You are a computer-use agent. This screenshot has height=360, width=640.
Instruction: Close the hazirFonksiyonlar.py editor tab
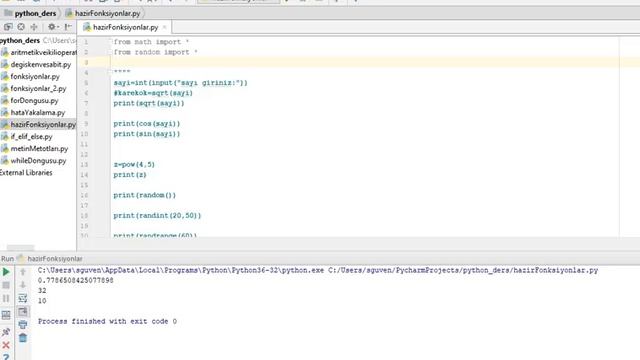[x=164, y=27]
